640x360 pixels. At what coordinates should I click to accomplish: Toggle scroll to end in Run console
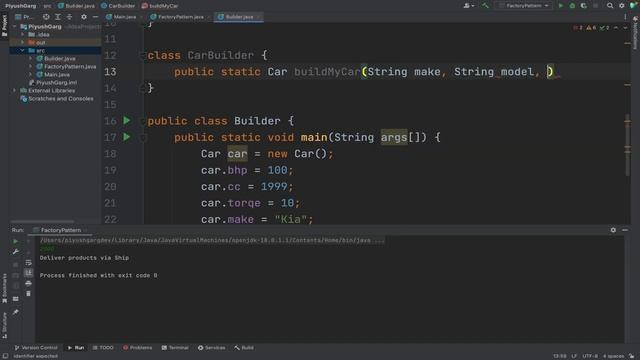(28, 273)
